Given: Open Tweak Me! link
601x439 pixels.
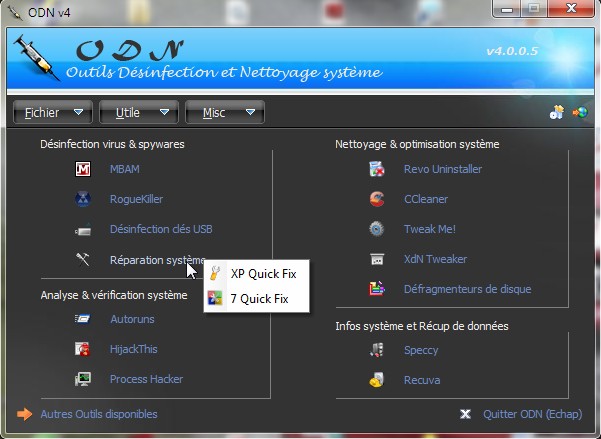Looking at the screenshot, I should [430, 229].
